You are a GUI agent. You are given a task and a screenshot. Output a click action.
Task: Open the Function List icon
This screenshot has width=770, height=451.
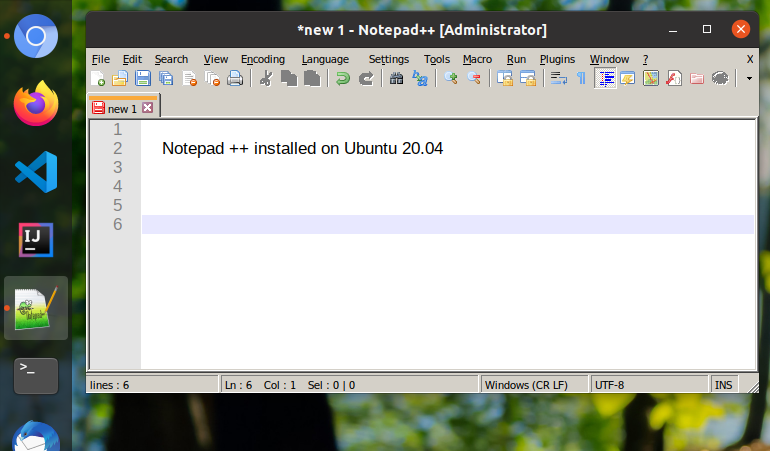click(674, 78)
